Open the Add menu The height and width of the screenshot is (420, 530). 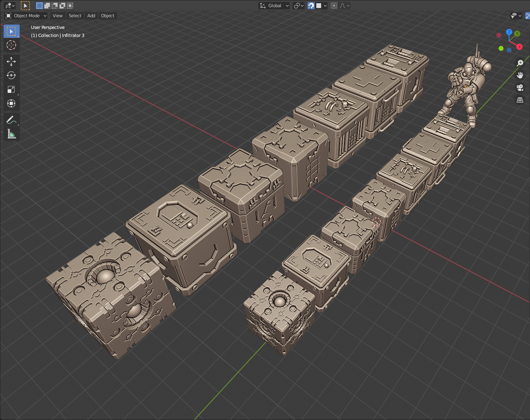click(x=91, y=16)
